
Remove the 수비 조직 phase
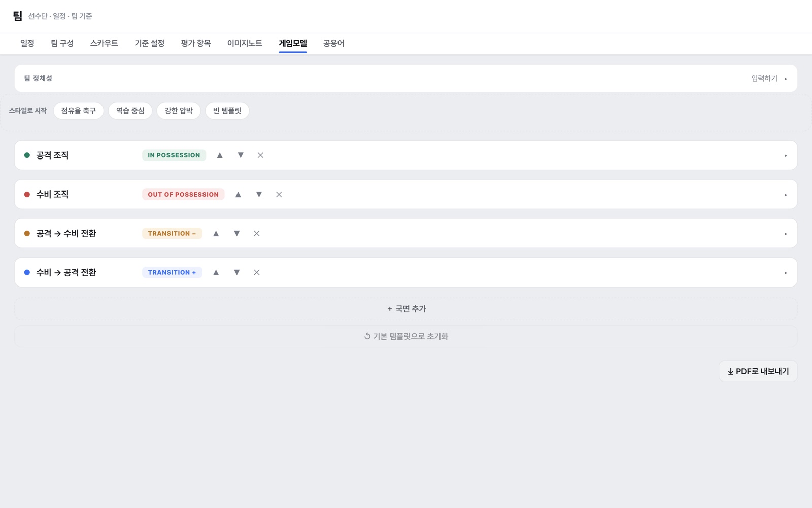[279, 195]
